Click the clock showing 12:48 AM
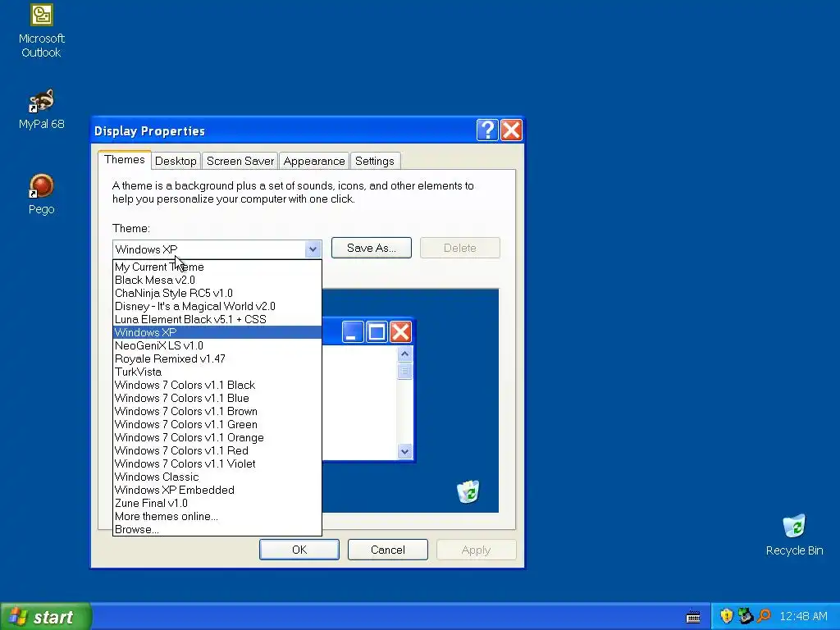The width and height of the screenshot is (840, 630). pyautogui.click(x=803, y=616)
